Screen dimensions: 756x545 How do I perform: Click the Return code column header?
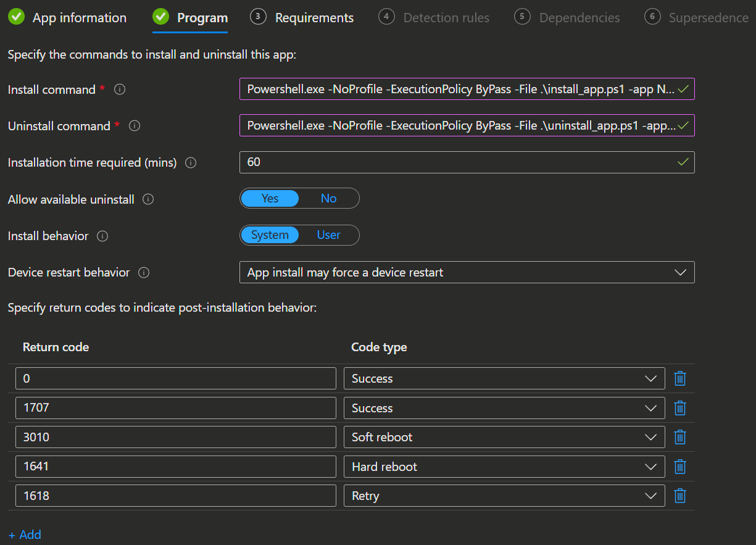coord(56,347)
